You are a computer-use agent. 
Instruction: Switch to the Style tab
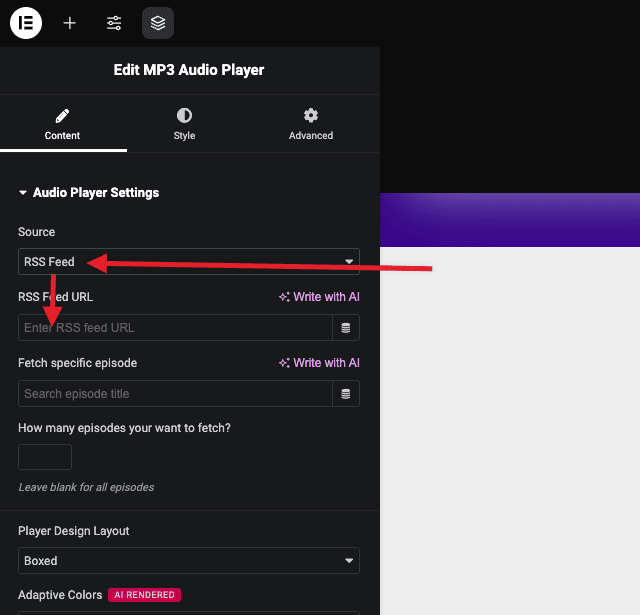184,124
